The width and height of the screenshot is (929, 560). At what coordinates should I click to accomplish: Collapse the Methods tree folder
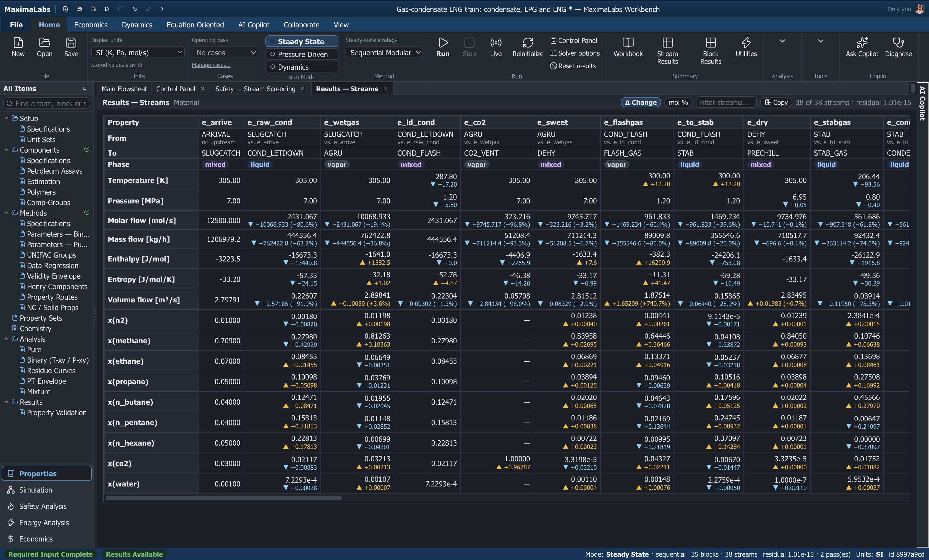tap(6, 213)
